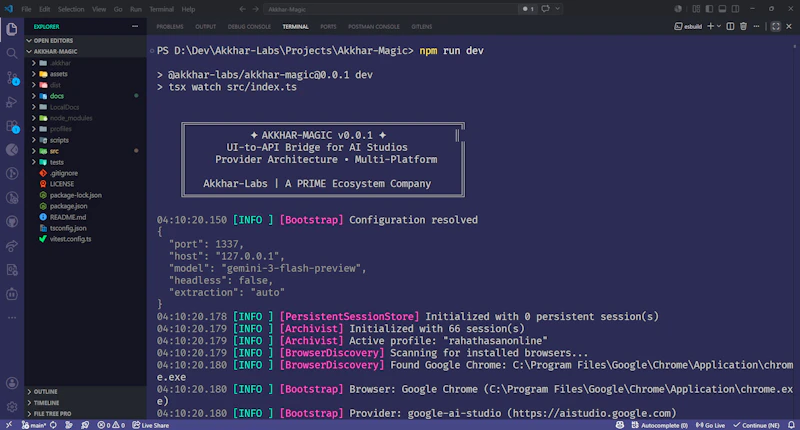Screen dimensions: 800x430
Task: Open the Explorer view in activity bar
Action: click(12, 29)
